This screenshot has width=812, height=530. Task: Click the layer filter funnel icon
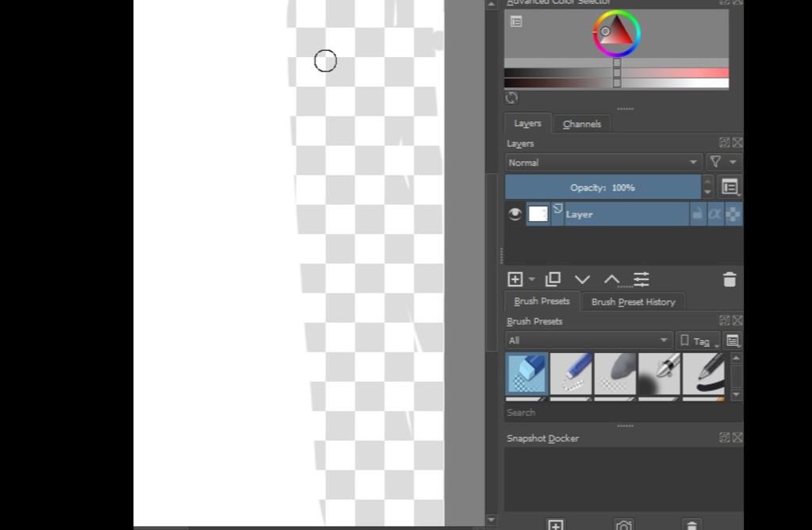click(715, 162)
